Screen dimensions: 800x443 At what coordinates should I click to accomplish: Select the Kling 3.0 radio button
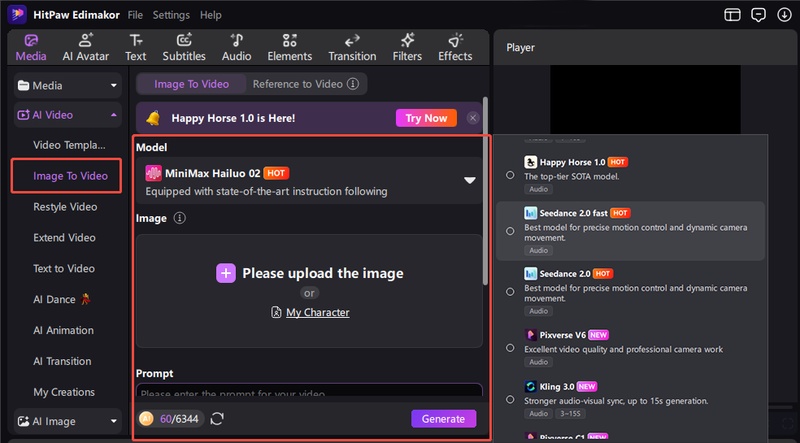coord(510,400)
